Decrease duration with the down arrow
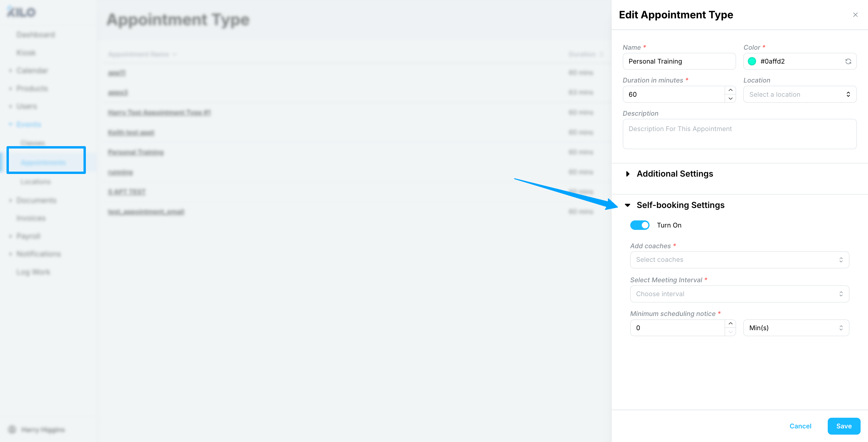868x442 pixels. click(730, 99)
